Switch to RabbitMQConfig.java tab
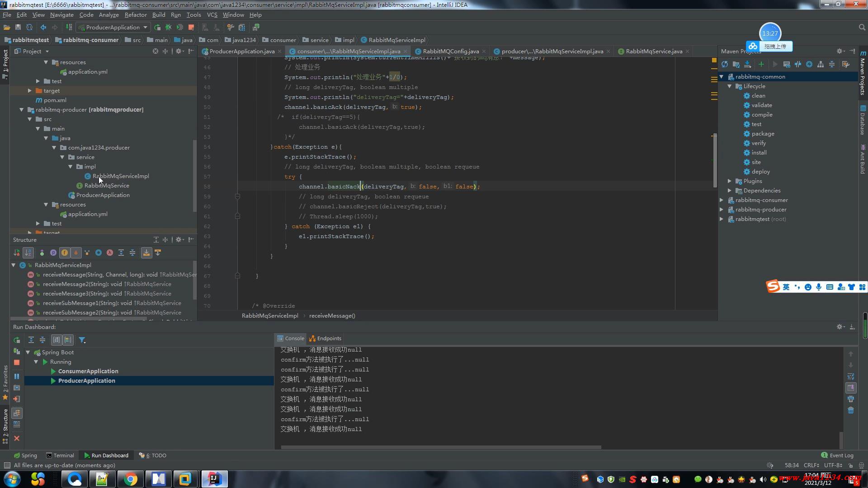 [451, 51]
